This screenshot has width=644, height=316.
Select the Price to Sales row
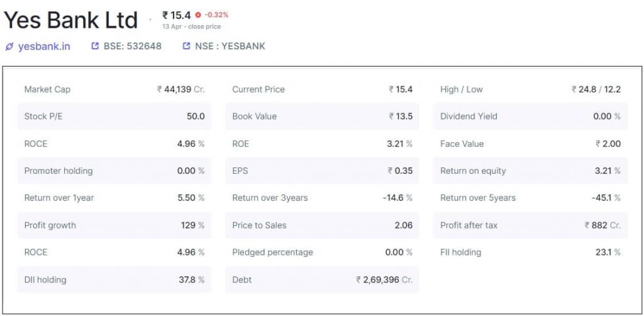coord(322,225)
